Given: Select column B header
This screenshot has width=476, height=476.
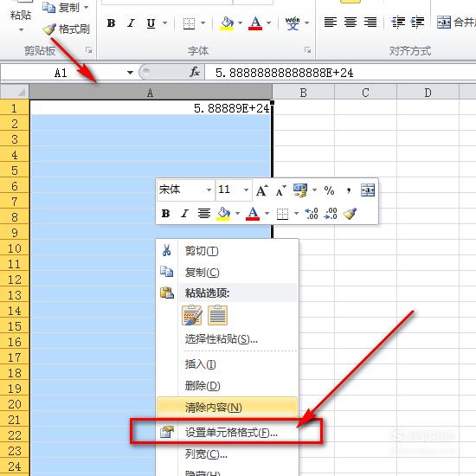Looking at the screenshot, I should (303, 93).
